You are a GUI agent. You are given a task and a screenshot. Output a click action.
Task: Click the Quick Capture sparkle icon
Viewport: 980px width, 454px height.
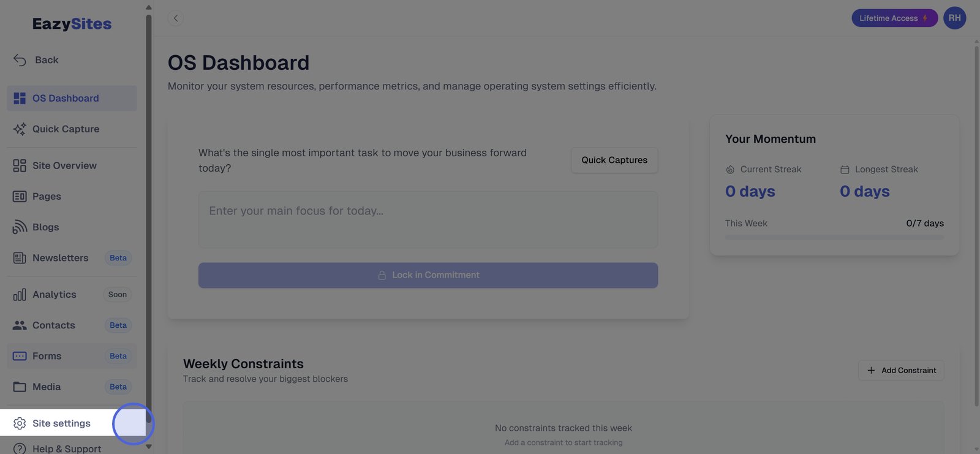(x=20, y=129)
